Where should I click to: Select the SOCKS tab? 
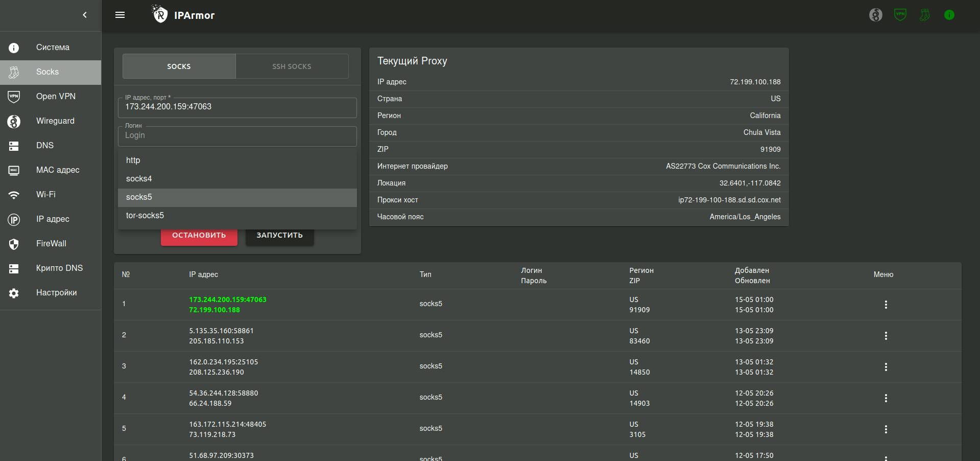(x=179, y=66)
